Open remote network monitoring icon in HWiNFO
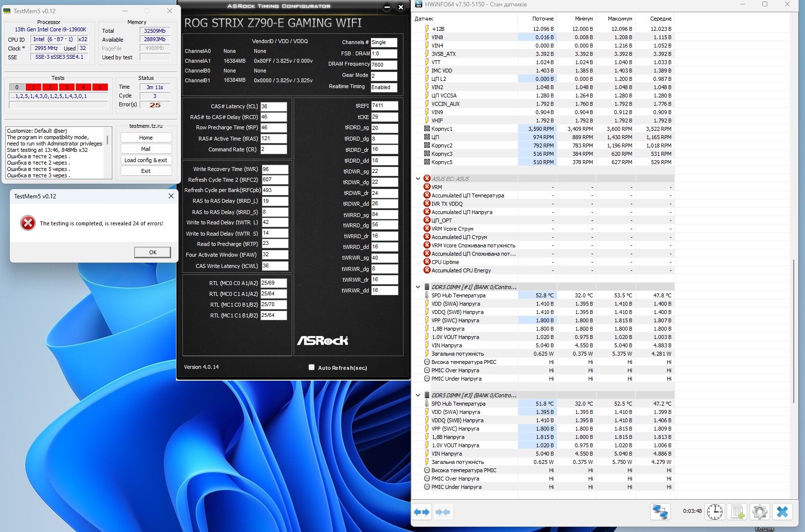805x532 pixels. tap(660, 512)
